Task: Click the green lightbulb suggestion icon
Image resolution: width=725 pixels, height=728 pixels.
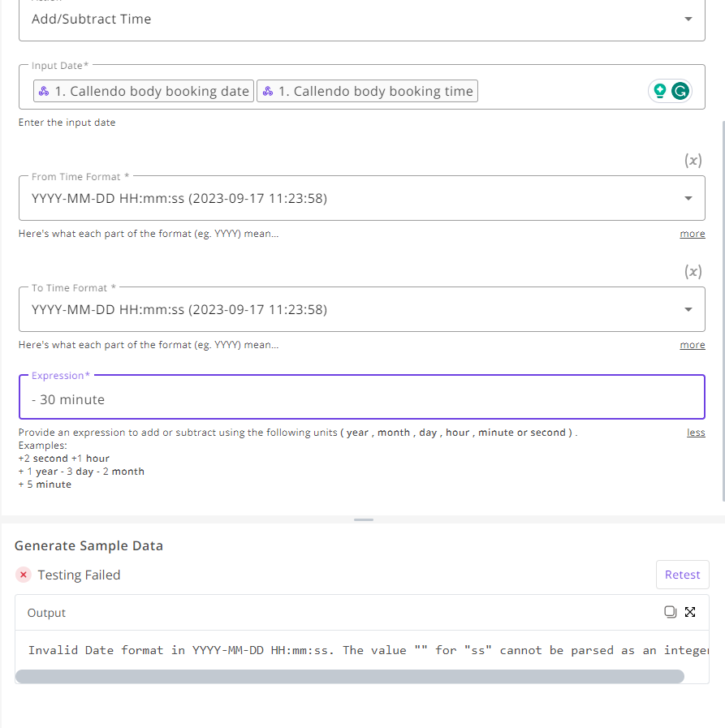Action: 659,91
